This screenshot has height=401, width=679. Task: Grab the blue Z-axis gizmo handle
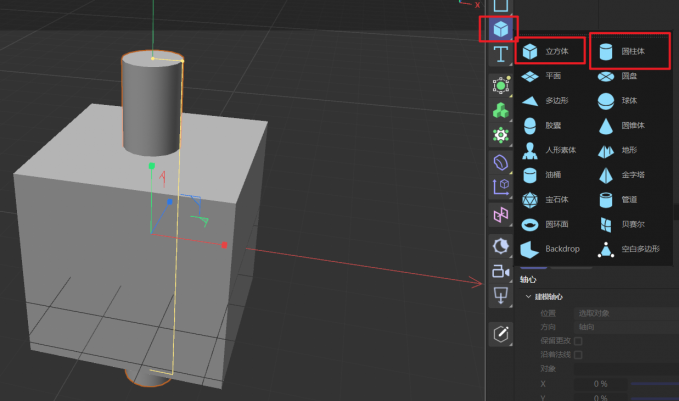[x=170, y=202]
